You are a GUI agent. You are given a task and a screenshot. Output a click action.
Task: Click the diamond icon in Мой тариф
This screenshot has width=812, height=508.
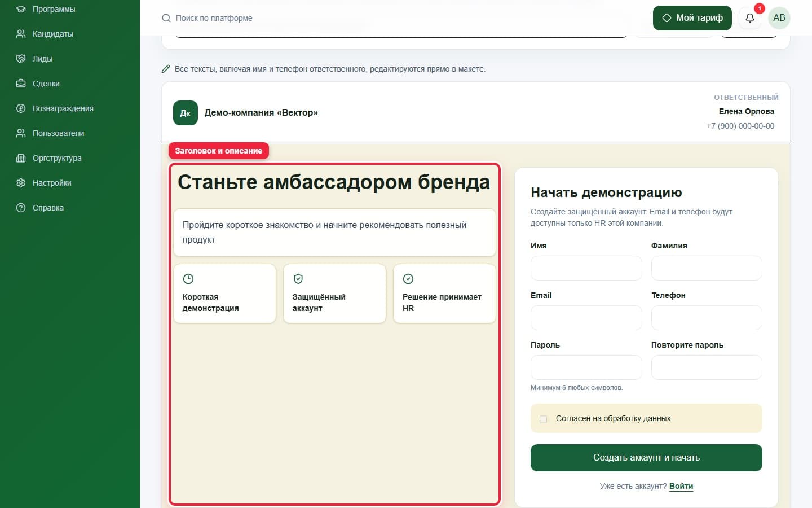667,18
